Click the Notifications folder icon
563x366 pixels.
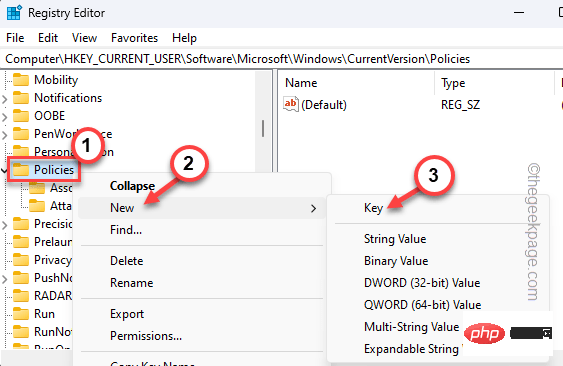pyautogui.click(x=21, y=98)
